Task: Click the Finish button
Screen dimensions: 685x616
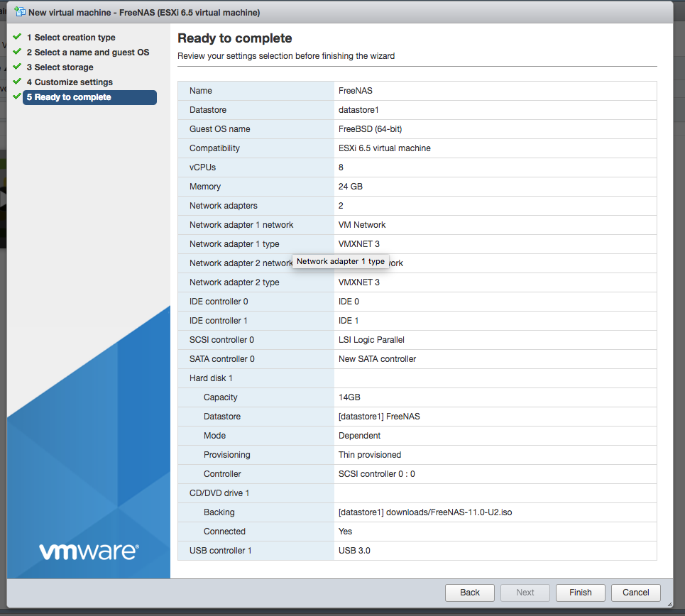Action: coord(580,593)
